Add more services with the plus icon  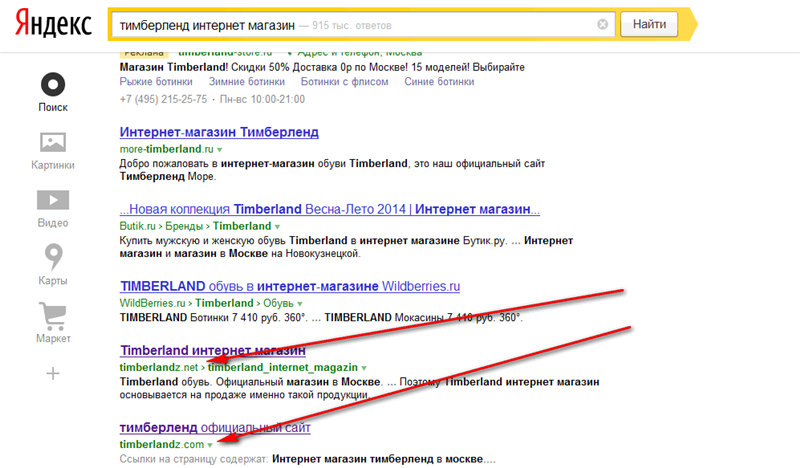tap(53, 374)
